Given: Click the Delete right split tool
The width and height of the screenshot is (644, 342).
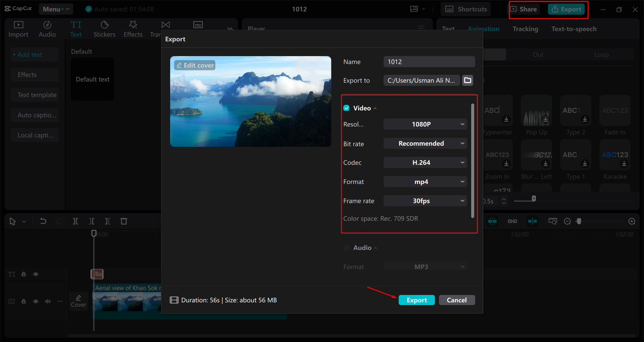Looking at the screenshot, I should 108,221.
